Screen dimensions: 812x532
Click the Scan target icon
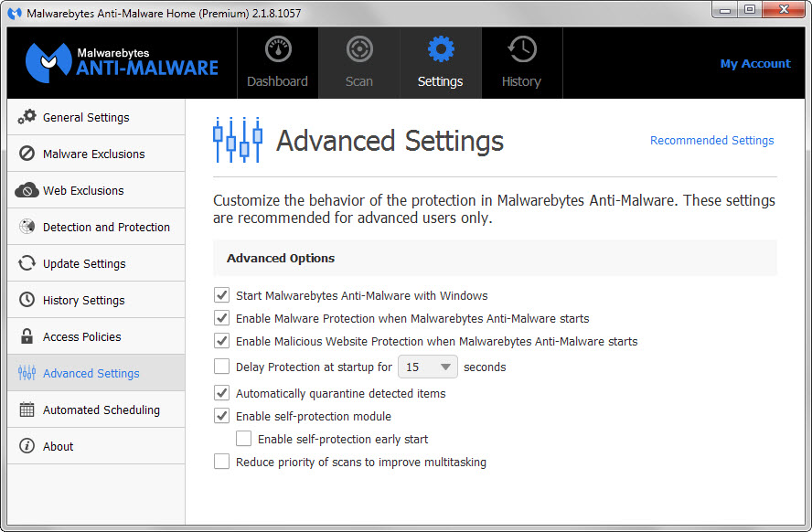click(x=359, y=49)
